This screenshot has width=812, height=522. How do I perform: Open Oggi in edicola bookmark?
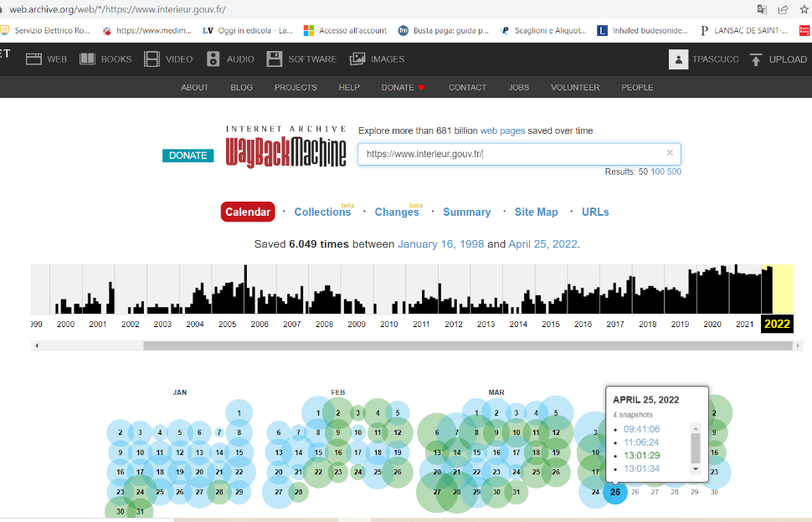[248, 30]
